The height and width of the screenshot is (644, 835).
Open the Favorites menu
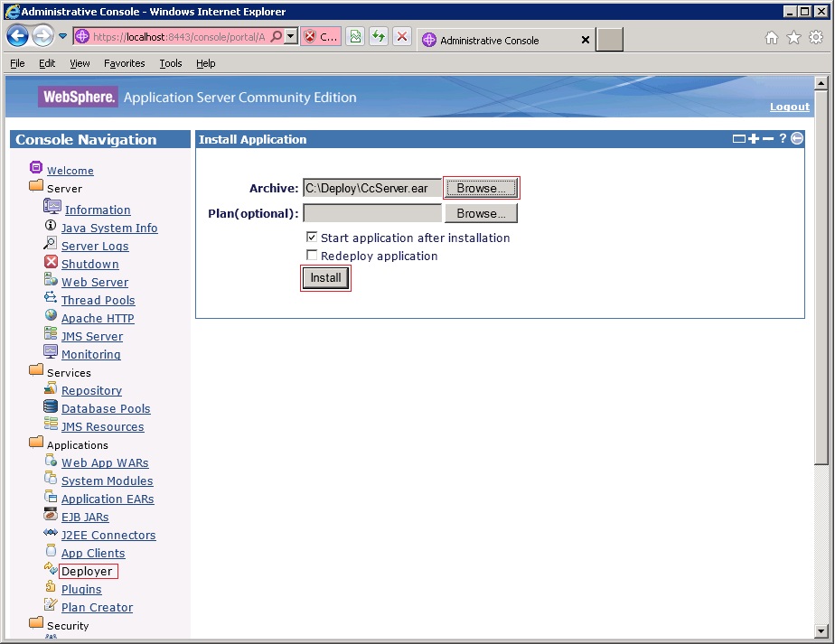(x=124, y=63)
